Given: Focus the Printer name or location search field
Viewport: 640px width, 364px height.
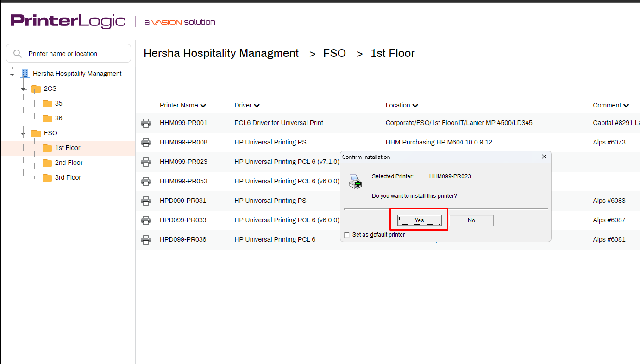Looking at the screenshot, I should (69, 53).
